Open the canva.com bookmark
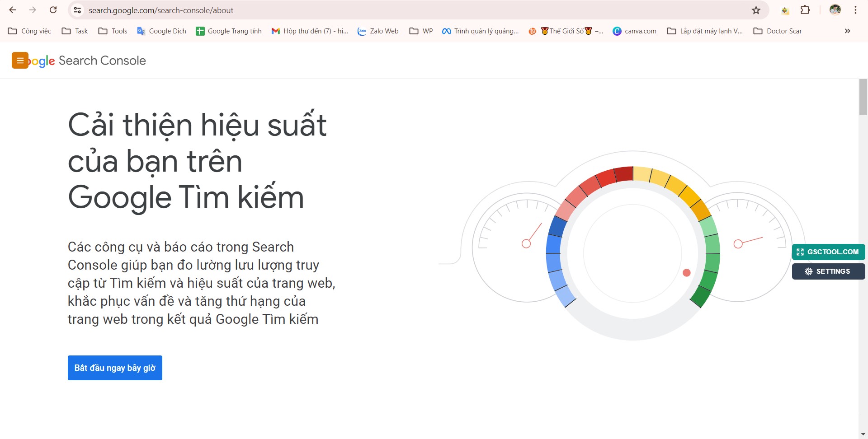868x439 pixels. pyautogui.click(x=634, y=31)
